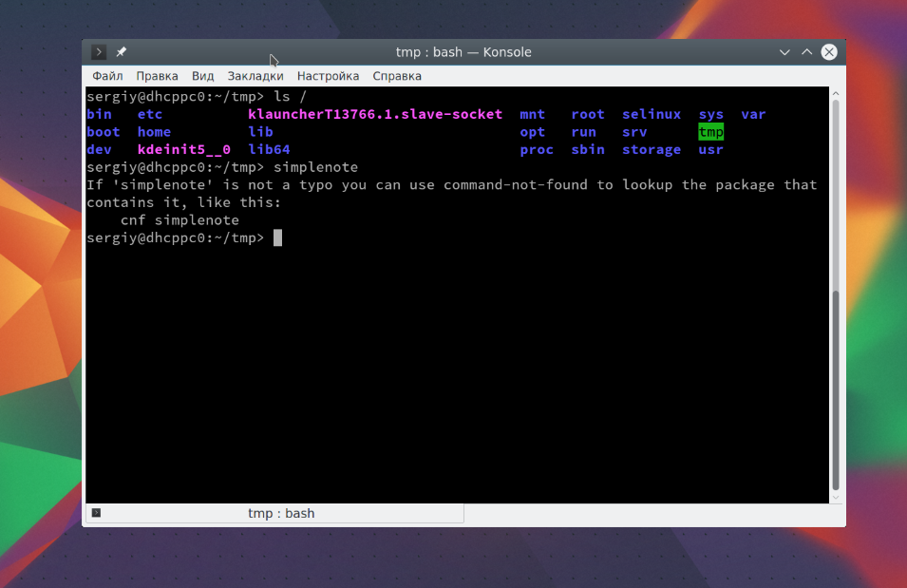Screen dimensions: 907x588
Task: Click the terminal cursor block at the prompt
Action: pyautogui.click(x=277, y=237)
